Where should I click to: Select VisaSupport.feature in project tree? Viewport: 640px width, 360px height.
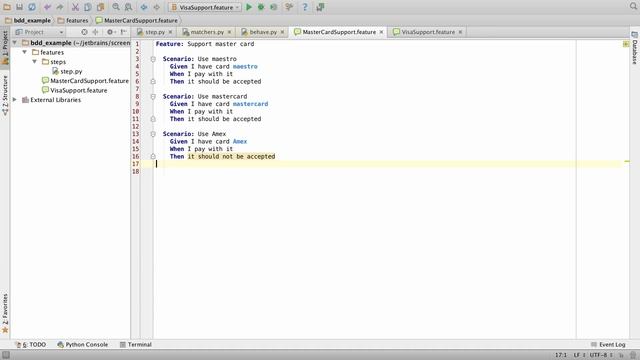pos(75,90)
